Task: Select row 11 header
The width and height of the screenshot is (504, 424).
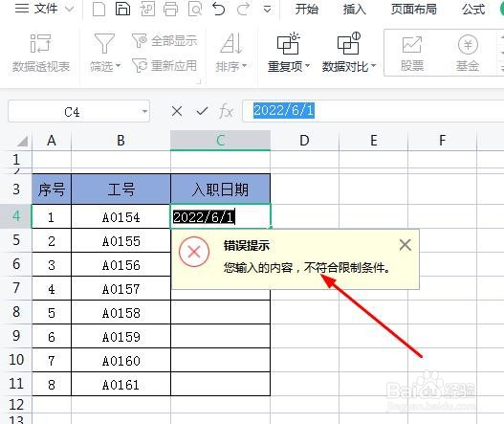Action: [16, 384]
